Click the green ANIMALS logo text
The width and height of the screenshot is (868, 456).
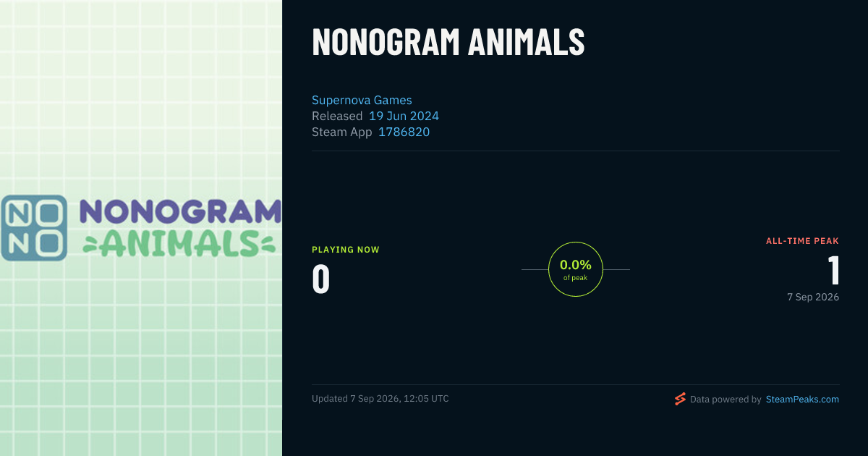[179, 244]
